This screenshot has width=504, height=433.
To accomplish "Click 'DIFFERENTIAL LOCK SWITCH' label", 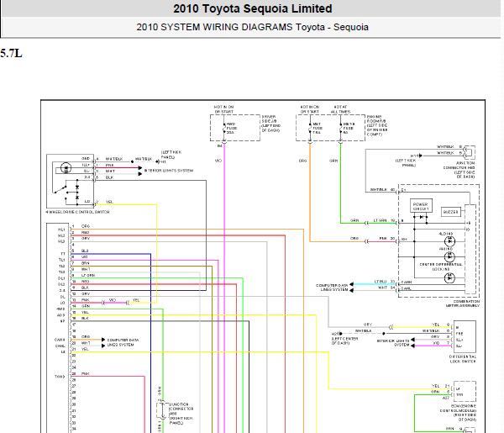I will click(x=463, y=359).
